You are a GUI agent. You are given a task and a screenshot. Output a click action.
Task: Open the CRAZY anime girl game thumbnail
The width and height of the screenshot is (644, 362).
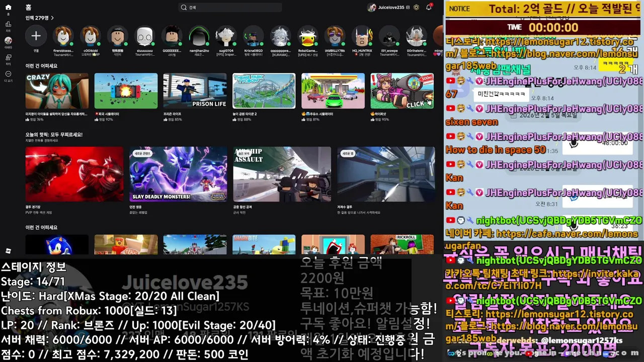(x=57, y=90)
